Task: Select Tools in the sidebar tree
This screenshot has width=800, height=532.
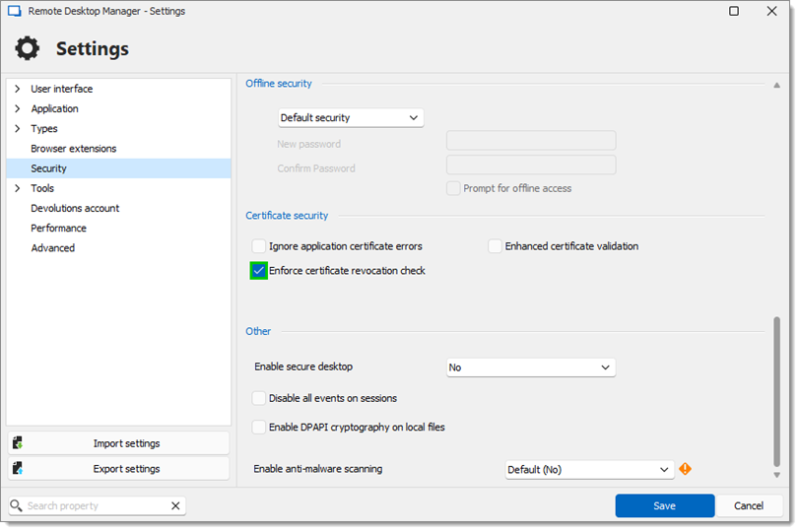Action: (x=41, y=188)
